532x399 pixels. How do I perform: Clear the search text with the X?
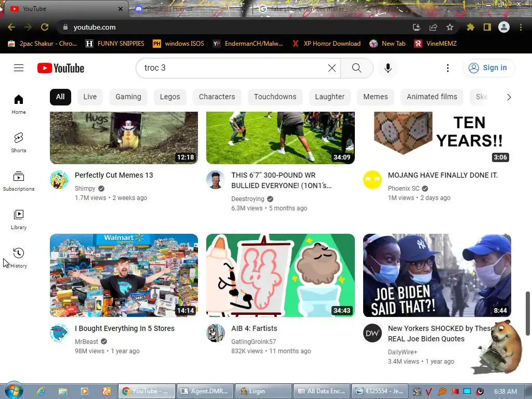click(x=332, y=68)
